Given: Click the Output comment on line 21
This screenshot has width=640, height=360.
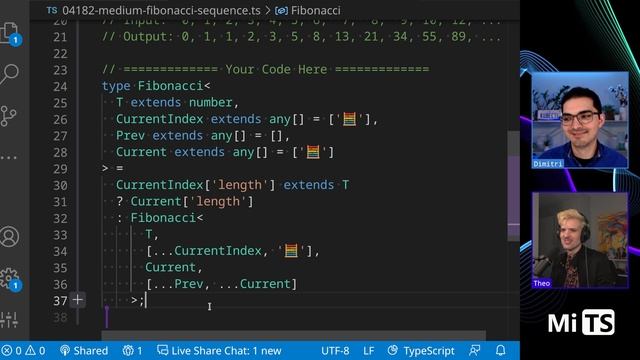Looking at the screenshot, I should coord(301,37).
